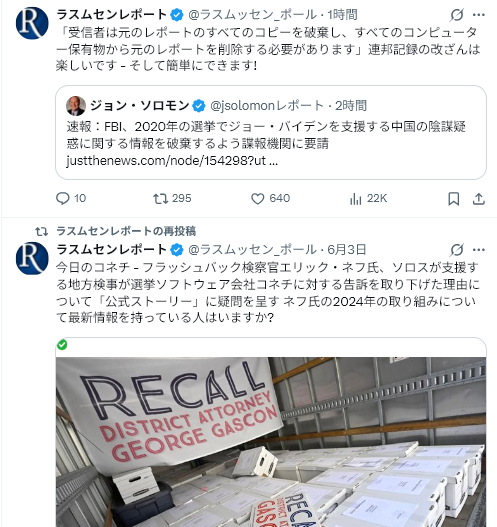The image size is (497, 527).
Task: View analytics showing 22K views
Action: click(x=356, y=198)
